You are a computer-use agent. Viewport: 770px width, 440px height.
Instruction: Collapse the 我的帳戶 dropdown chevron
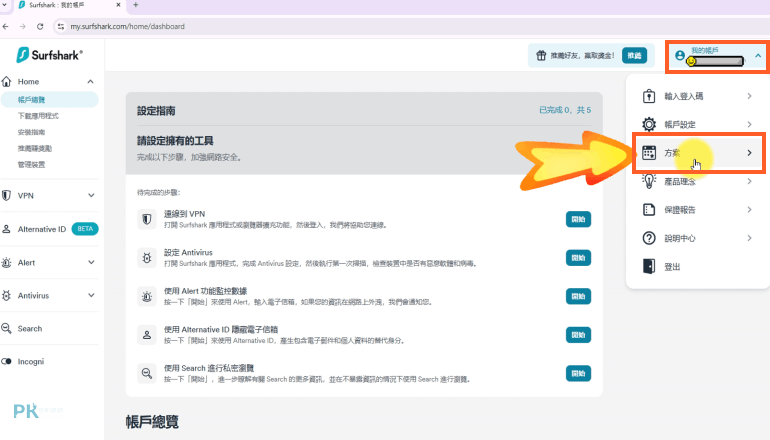[x=758, y=55]
